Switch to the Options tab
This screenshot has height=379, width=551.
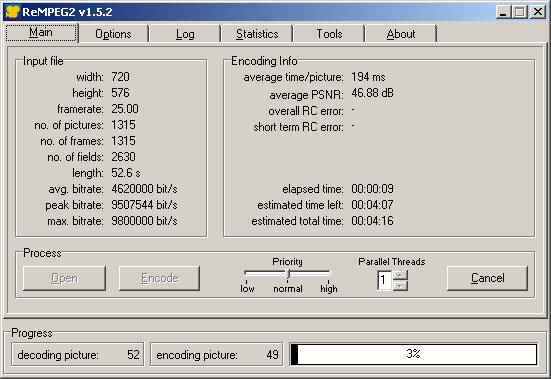pos(113,34)
